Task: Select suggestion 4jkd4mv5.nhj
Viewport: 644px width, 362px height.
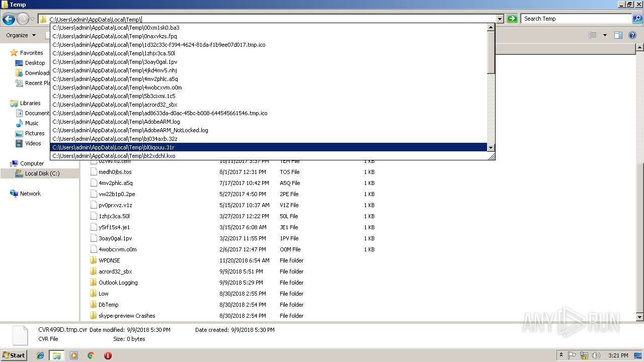Action: tap(269, 70)
